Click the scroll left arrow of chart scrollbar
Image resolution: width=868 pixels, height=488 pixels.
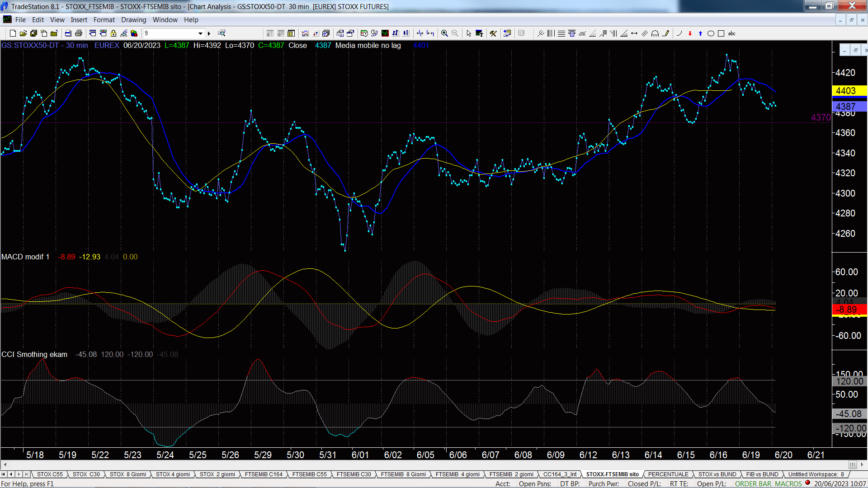5,465
